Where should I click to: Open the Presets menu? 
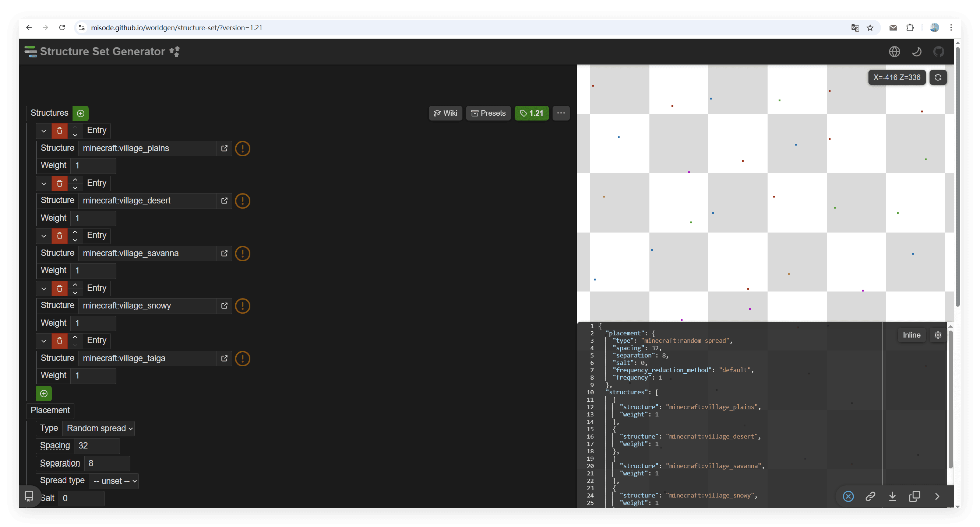pyautogui.click(x=488, y=113)
